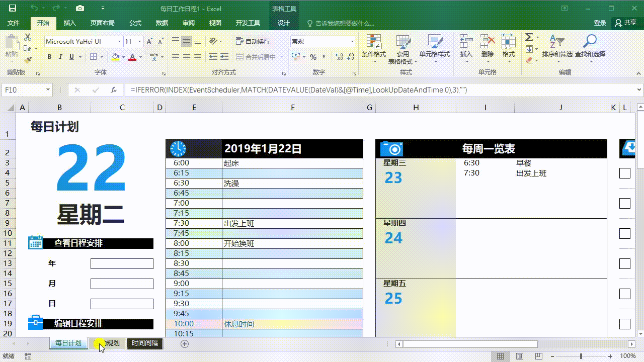The image size is (644, 362).
Task: Open the font name dropdown
Action: 119,41
